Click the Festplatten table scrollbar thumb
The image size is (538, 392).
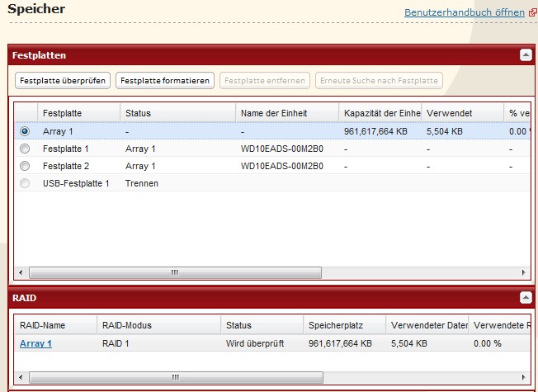click(x=175, y=272)
